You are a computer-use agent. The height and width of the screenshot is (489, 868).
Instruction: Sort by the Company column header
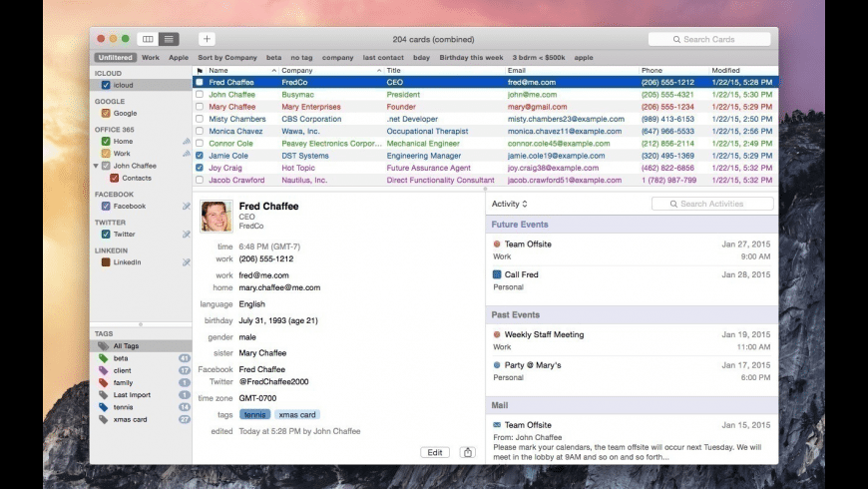(x=331, y=71)
